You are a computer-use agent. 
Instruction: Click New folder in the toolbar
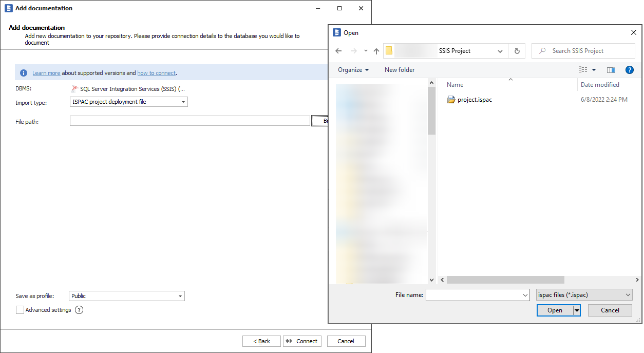[x=400, y=69]
